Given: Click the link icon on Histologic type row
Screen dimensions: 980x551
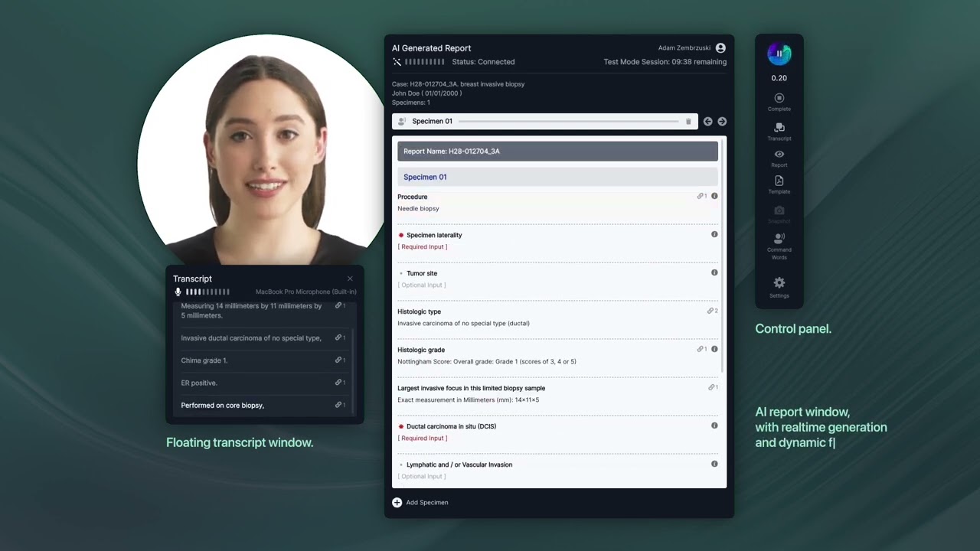Looking at the screenshot, I should 712,311.
